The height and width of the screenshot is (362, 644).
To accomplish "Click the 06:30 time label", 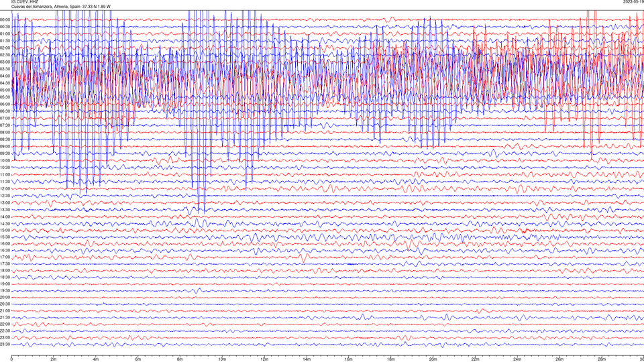I will [x=5, y=111].
